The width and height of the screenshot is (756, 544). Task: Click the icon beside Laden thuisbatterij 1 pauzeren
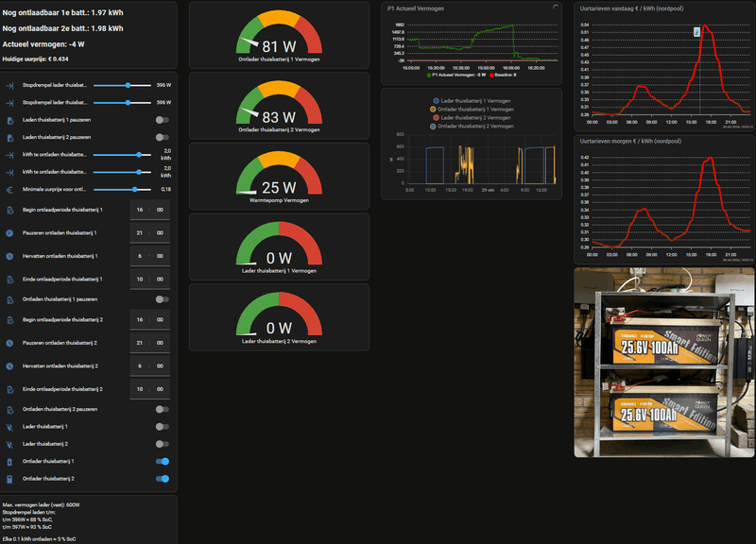(9, 120)
